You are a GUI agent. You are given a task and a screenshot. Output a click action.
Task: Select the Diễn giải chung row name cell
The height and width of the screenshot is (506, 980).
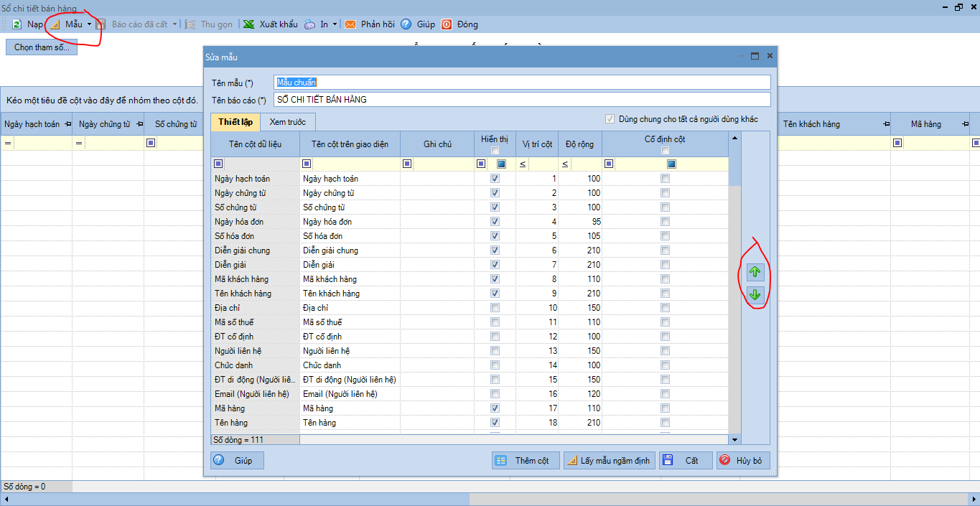coord(255,250)
